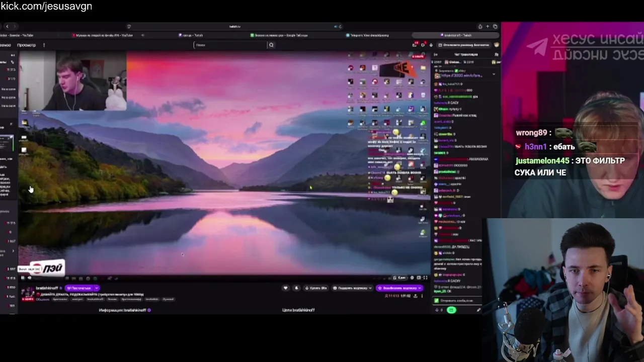Toggle theatre mode in the player

(x=419, y=278)
